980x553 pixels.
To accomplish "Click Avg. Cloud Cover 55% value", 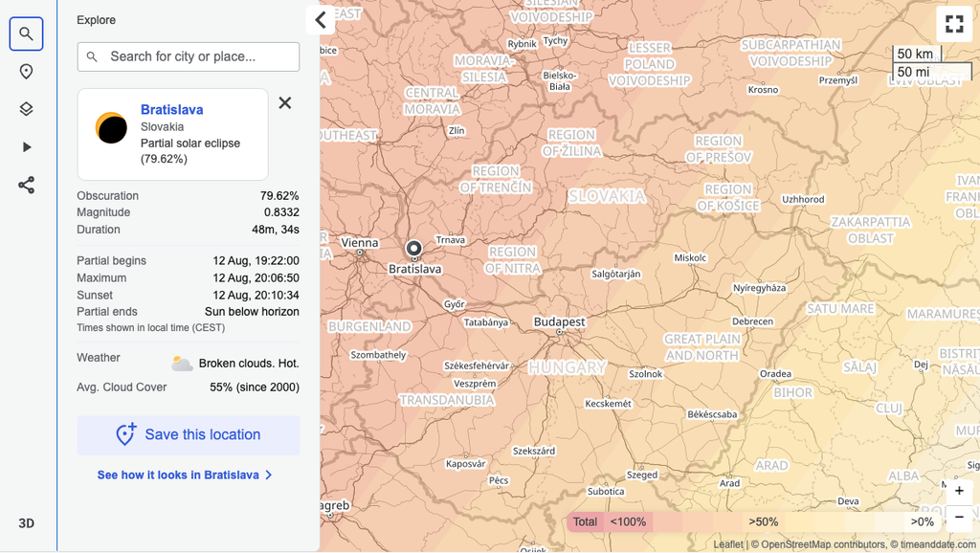I will click(255, 387).
